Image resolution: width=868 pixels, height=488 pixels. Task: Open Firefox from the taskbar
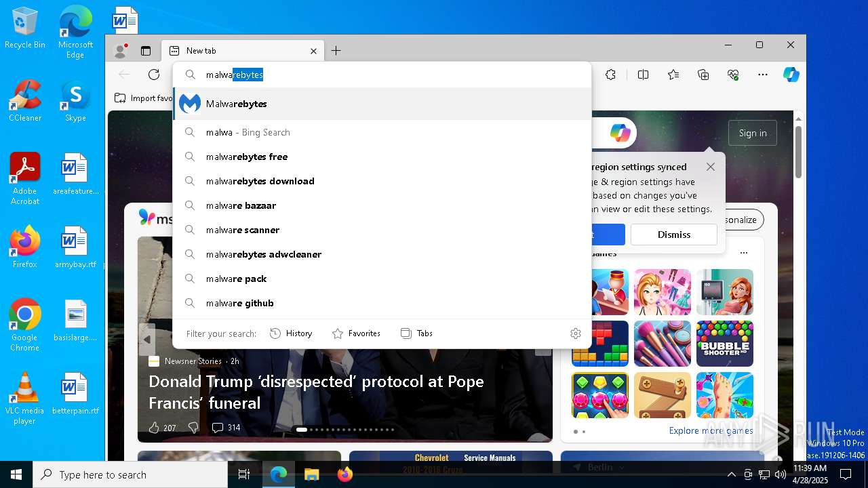click(344, 474)
